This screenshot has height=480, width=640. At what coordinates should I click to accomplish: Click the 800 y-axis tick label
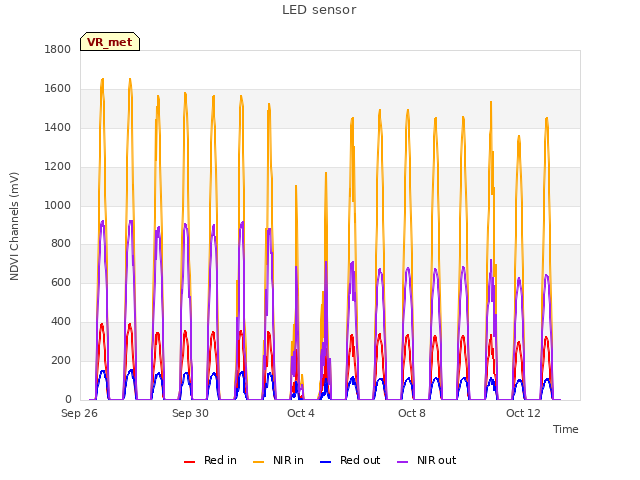coord(61,244)
